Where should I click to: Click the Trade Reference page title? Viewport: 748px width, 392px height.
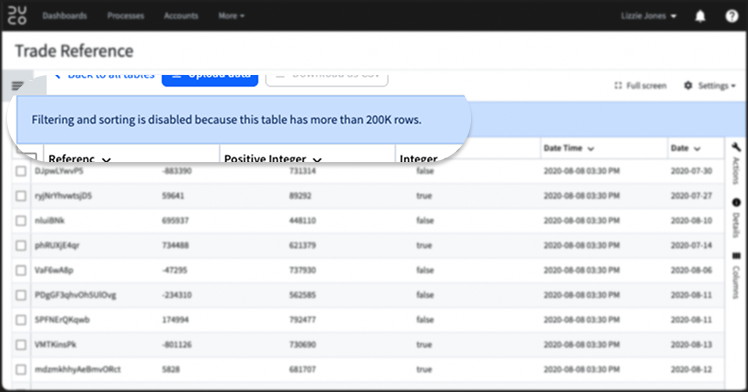[x=74, y=51]
